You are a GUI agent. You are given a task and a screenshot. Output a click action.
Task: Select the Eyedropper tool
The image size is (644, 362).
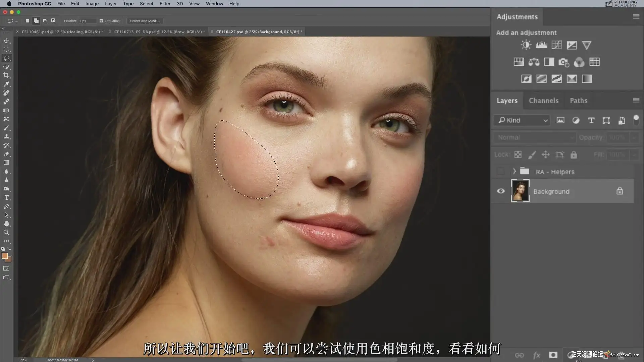(x=6, y=84)
